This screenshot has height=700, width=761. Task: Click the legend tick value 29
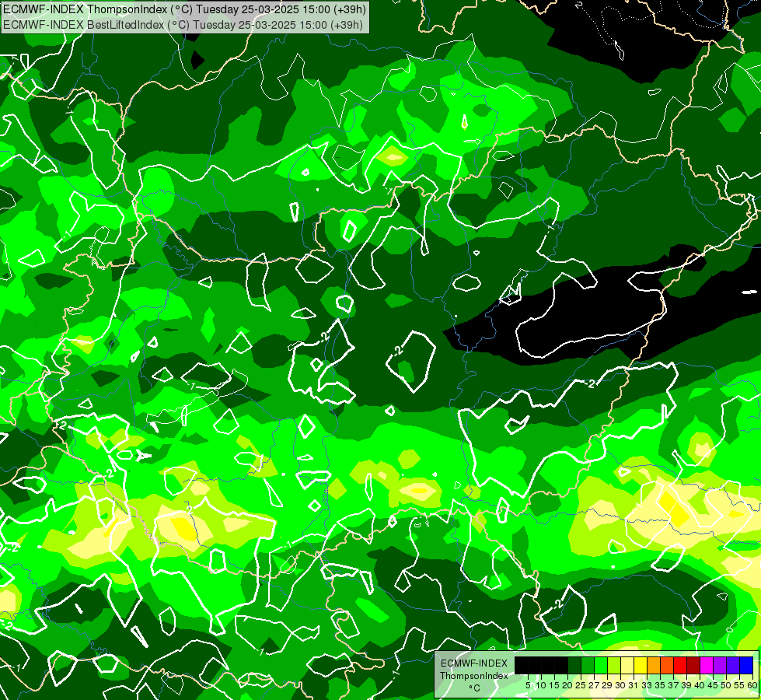pyautogui.click(x=607, y=685)
